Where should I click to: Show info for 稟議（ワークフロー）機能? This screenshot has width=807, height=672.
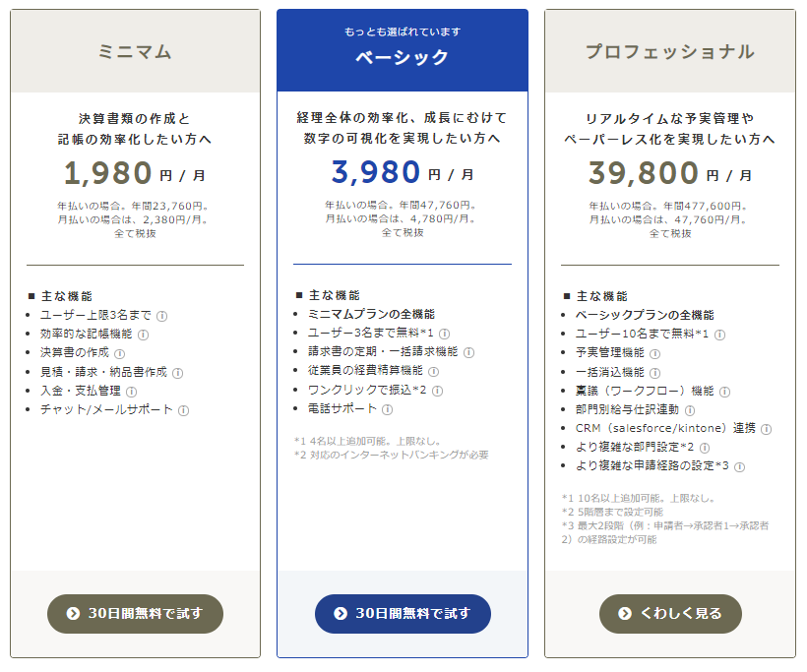725,392
